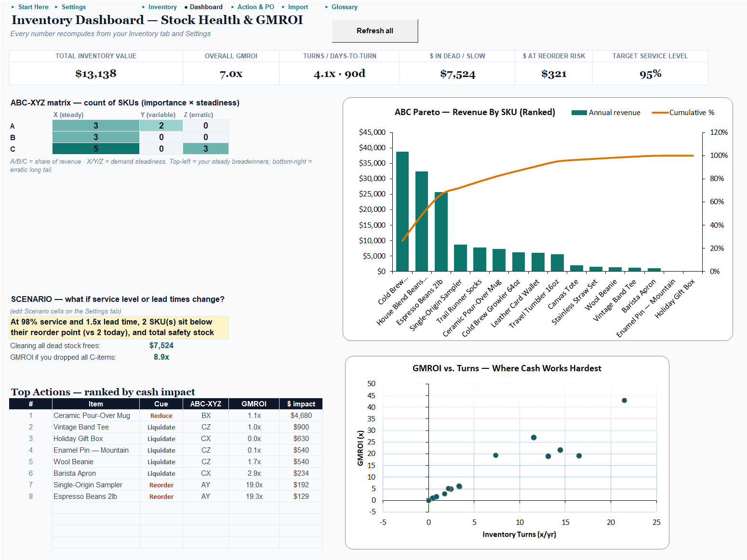Select the Ceramic Pour-Over Mug row item
The height and width of the screenshot is (560, 747).
(96, 416)
